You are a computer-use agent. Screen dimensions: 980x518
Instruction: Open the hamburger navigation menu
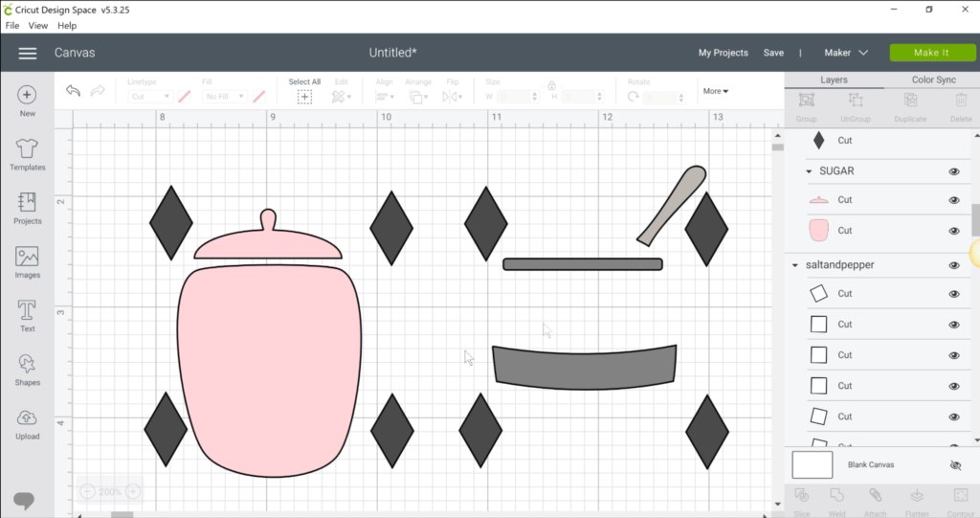[x=28, y=54]
